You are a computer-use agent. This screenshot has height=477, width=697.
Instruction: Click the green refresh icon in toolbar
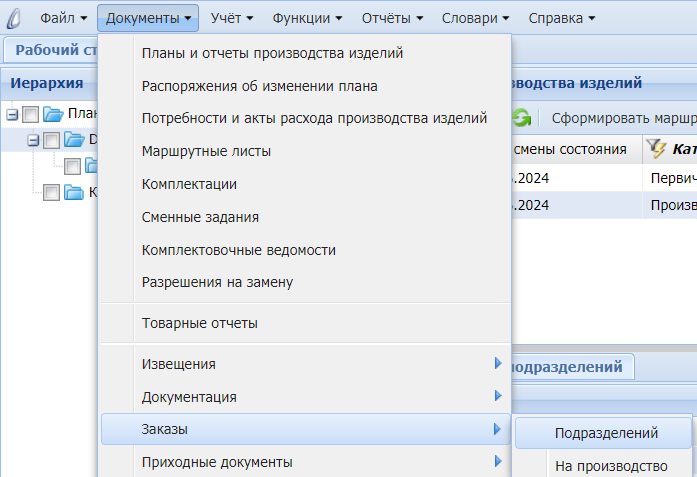pyautogui.click(x=521, y=118)
